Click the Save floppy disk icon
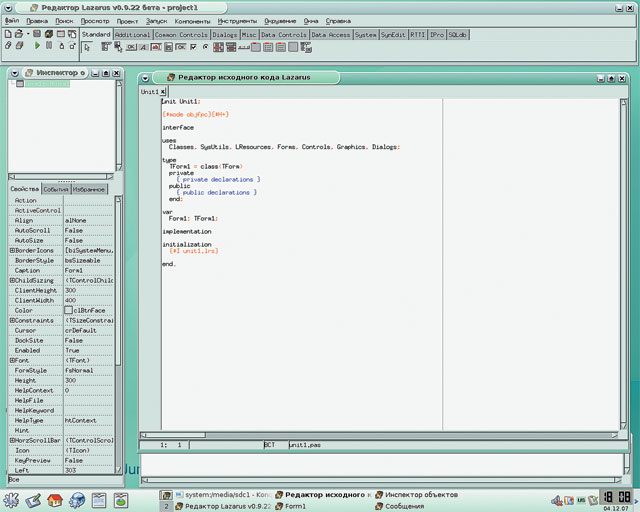Viewport: 640px width, 512px height. [x=37, y=34]
